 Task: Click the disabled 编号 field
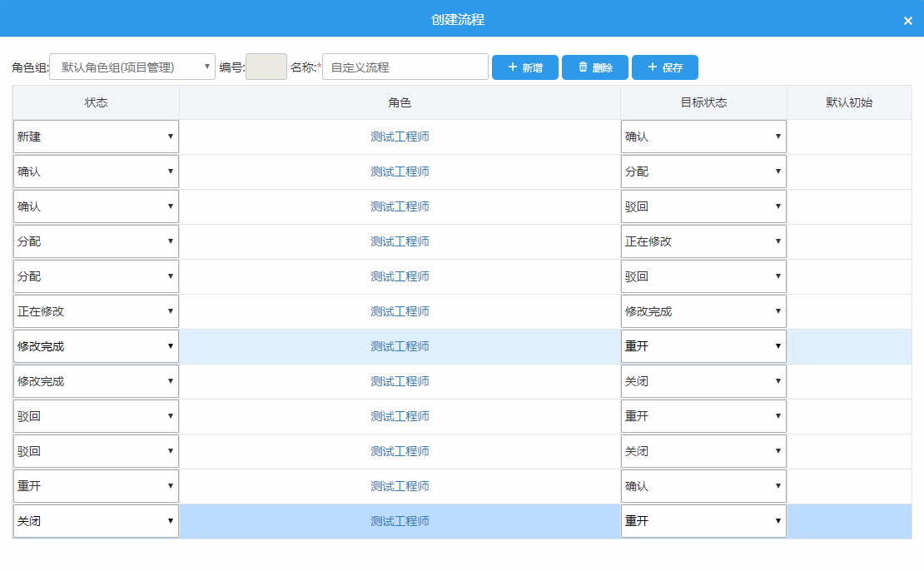[266, 67]
